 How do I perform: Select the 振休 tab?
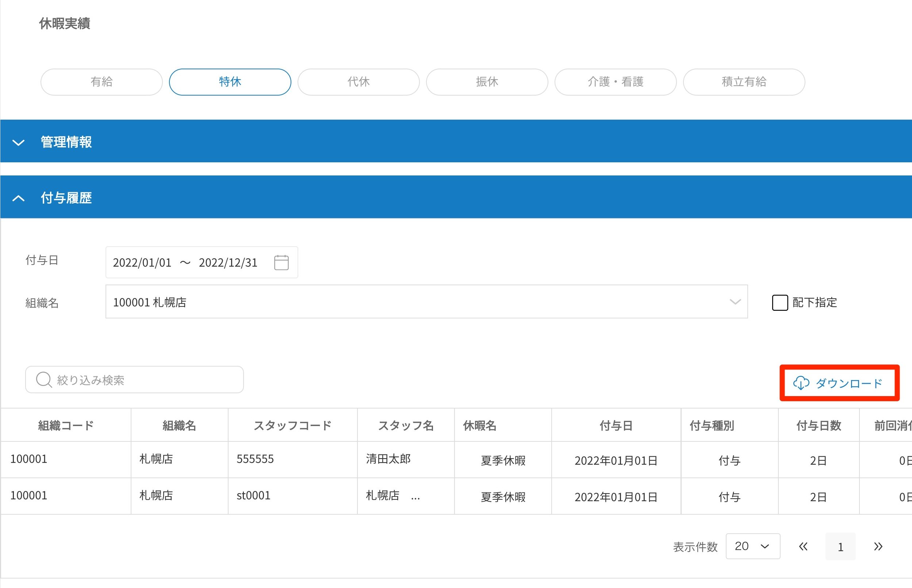(486, 82)
